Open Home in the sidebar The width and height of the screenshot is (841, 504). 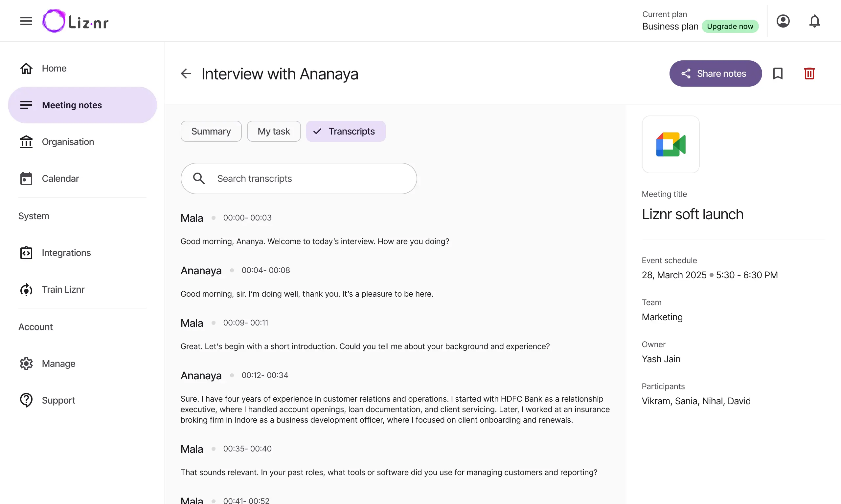click(82, 69)
